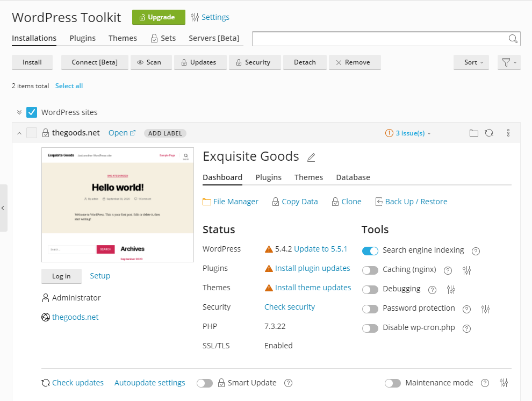
Task: Collapse the thegoods.net site panel
Action: point(19,133)
